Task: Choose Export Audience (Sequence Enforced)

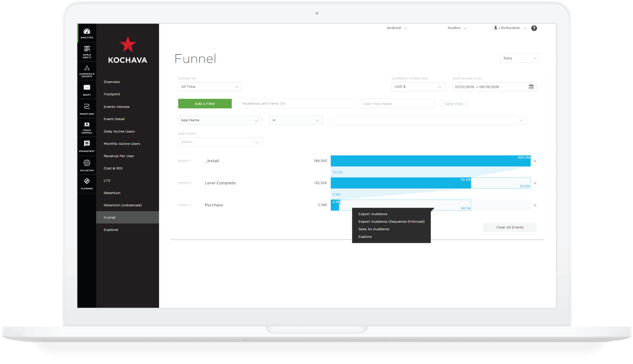Action: point(391,221)
